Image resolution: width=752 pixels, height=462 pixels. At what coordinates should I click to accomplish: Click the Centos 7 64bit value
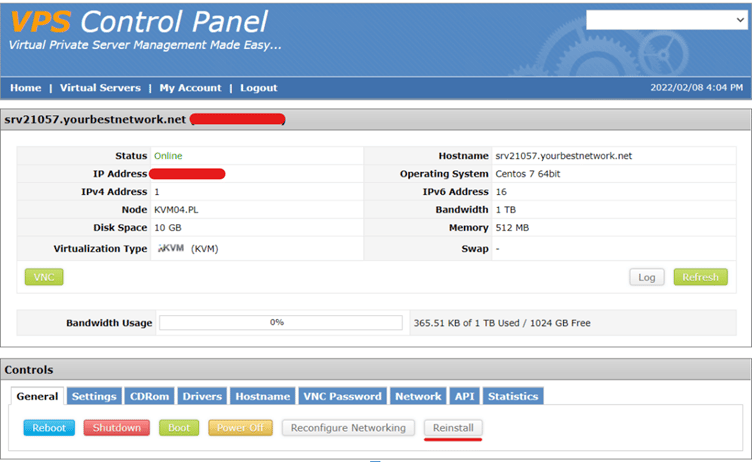point(528,174)
